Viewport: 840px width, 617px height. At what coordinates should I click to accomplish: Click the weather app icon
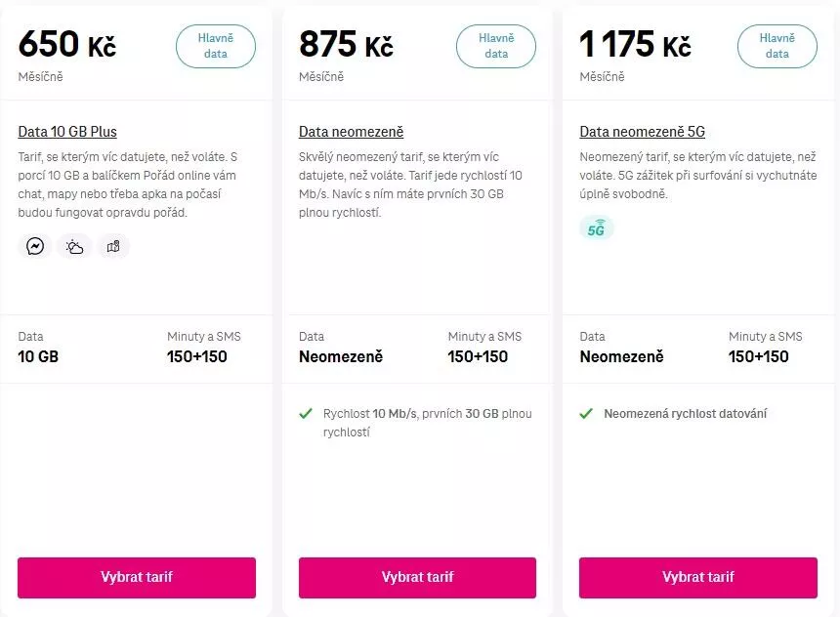click(x=74, y=246)
